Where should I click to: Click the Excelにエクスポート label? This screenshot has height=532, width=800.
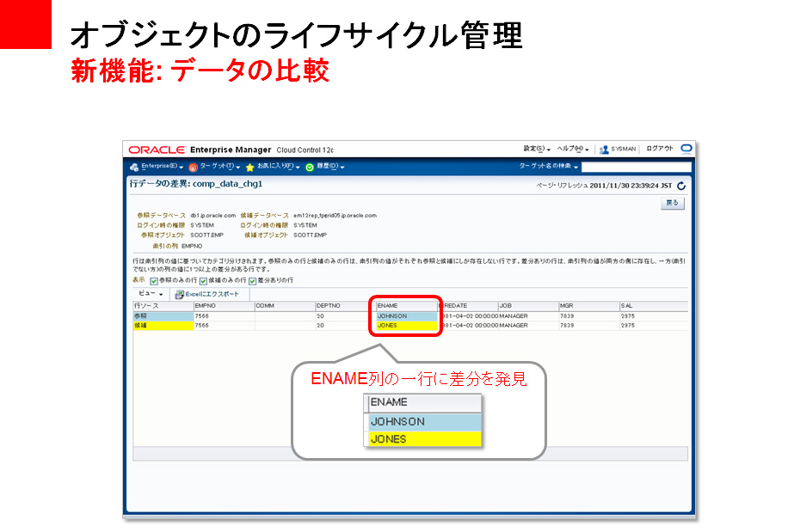[x=212, y=295]
